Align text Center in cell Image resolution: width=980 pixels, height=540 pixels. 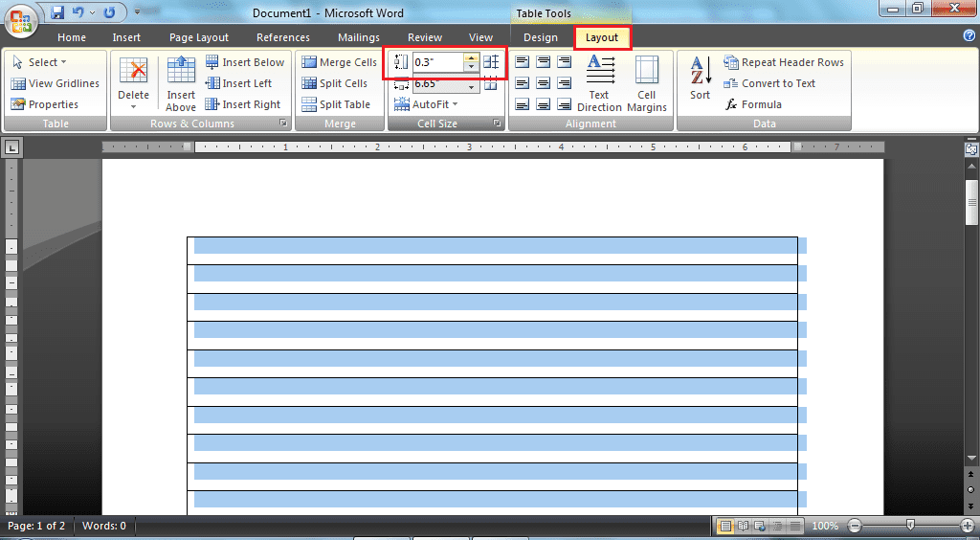544,83
